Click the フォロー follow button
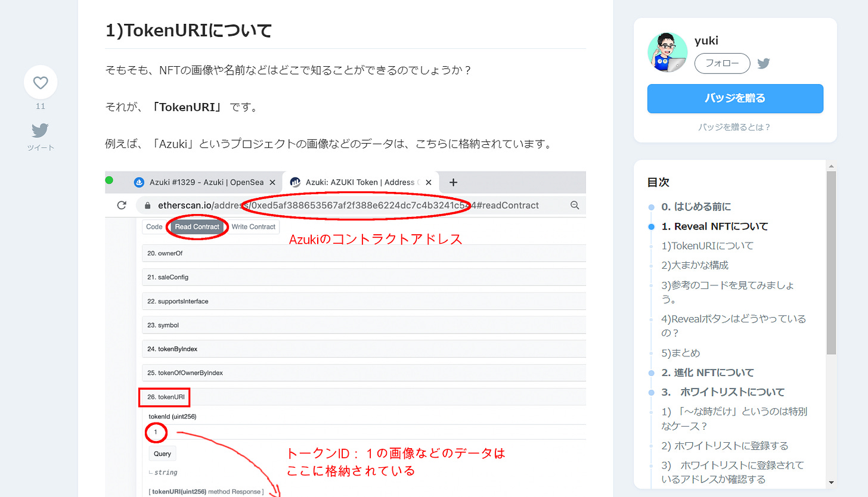The image size is (868, 497). 723,63
